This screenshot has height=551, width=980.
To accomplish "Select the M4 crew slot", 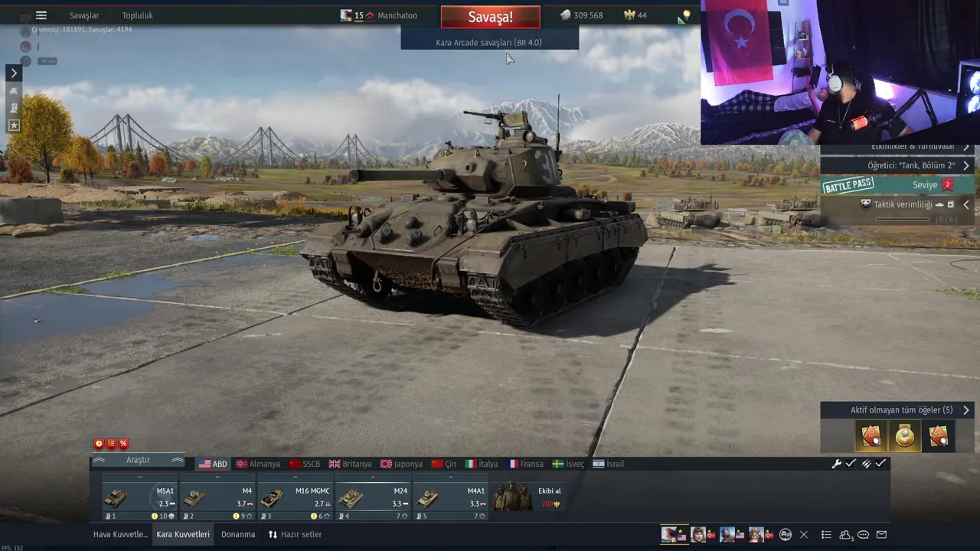I will coord(217,497).
